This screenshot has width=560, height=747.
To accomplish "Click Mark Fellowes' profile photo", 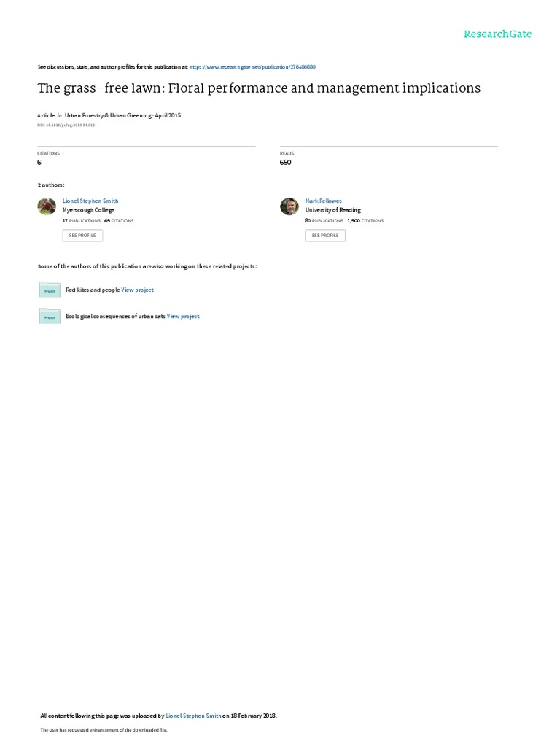I will [289, 206].
